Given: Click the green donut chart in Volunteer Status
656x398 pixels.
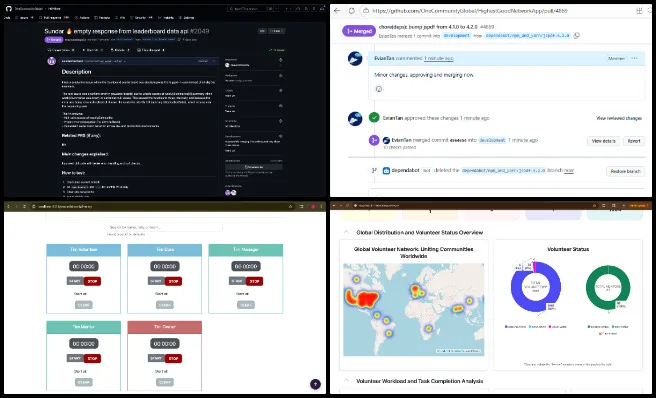Looking at the screenshot, I should pyautogui.click(x=608, y=287).
